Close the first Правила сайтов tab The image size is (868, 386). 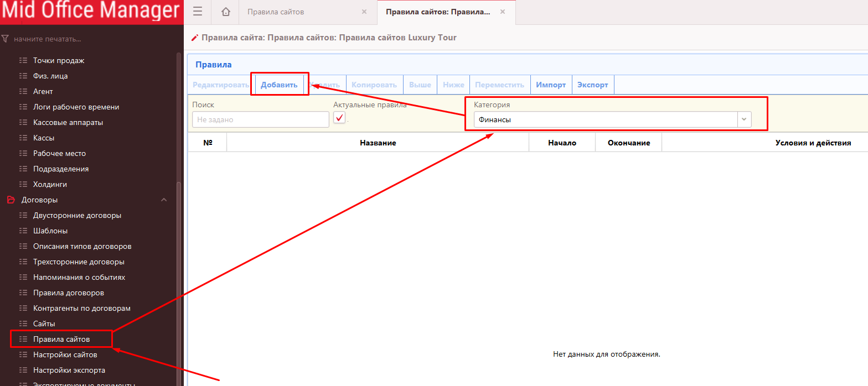point(364,12)
